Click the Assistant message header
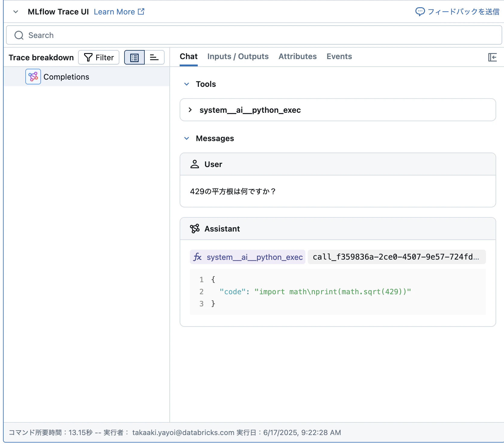The width and height of the screenshot is (504, 445). point(338,229)
